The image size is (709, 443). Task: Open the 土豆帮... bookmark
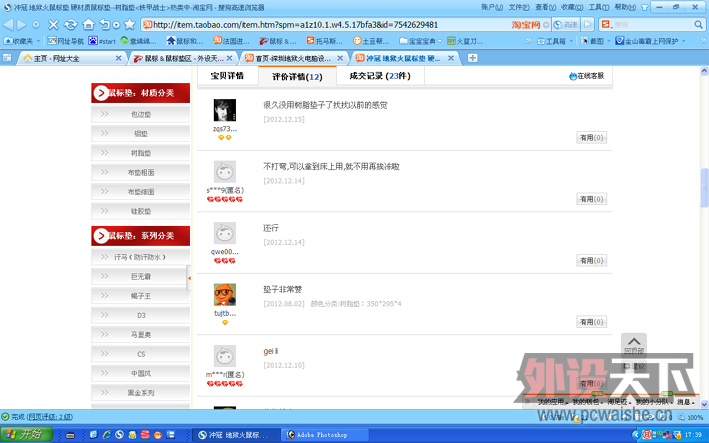(371, 41)
